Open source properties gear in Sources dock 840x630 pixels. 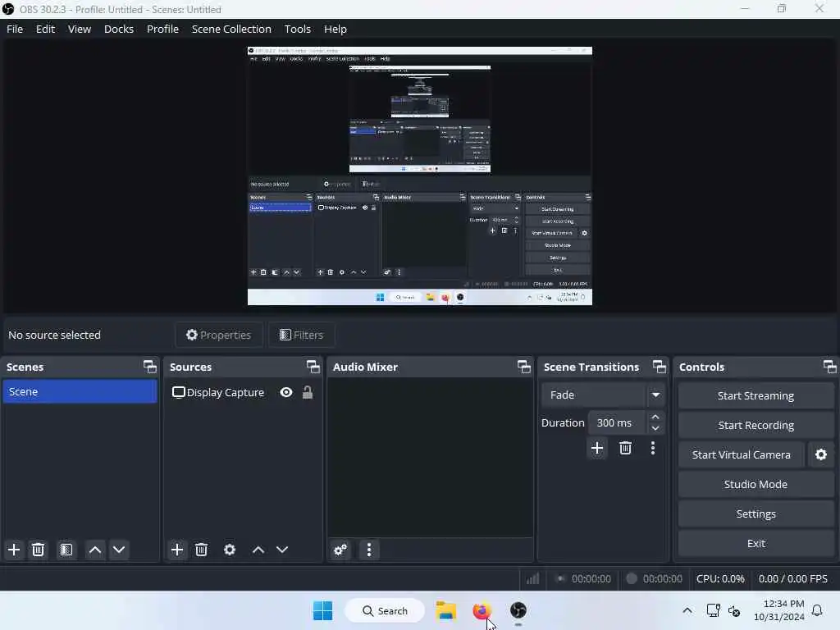pyautogui.click(x=230, y=550)
